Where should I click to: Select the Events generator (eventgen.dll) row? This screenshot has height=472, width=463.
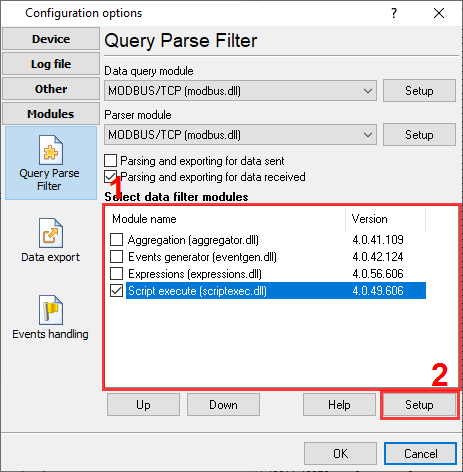point(268,257)
